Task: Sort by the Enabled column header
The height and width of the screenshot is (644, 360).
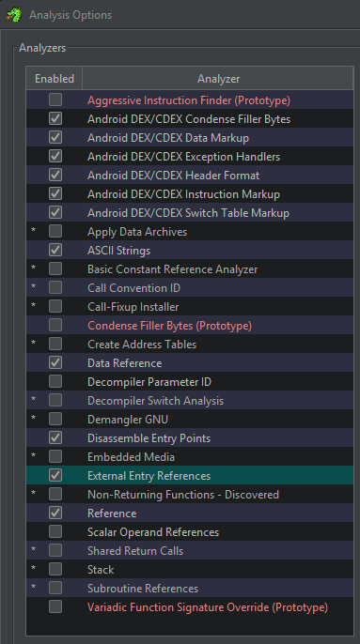Action: click(x=55, y=79)
